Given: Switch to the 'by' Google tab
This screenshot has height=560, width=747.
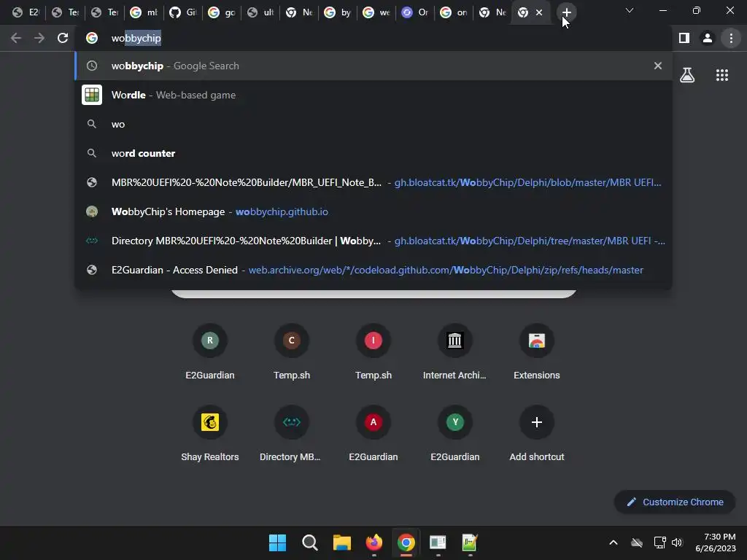Looking at the screenshot, I should [338, 12].
